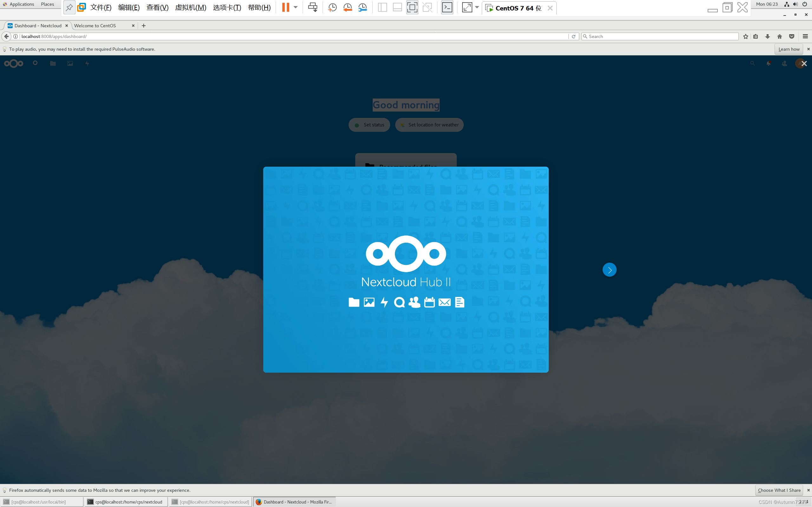Open the 虚拟机(M) menu
This screenshot has width=812, height=507.
191,7
